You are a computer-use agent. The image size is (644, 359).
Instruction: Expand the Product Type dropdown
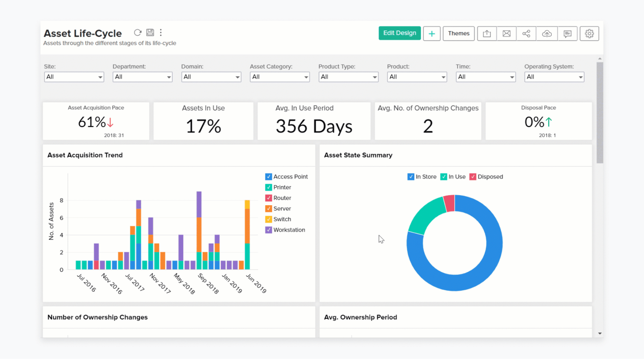coord(349,77)
